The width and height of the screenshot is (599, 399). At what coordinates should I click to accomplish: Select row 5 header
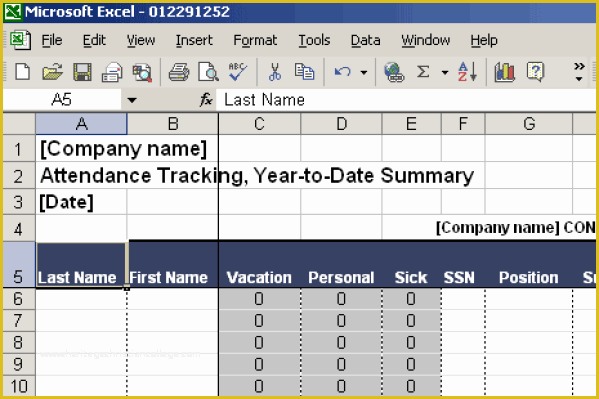coord(19,264)
